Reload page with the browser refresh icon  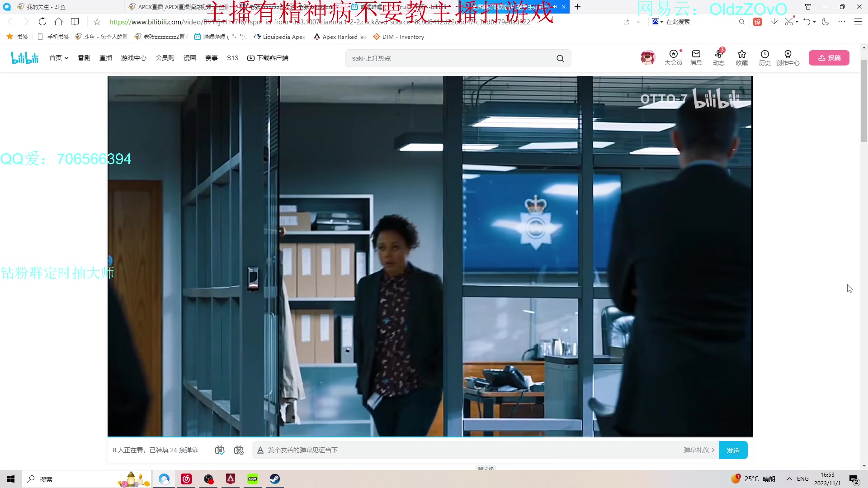click(x=42, y=22)
